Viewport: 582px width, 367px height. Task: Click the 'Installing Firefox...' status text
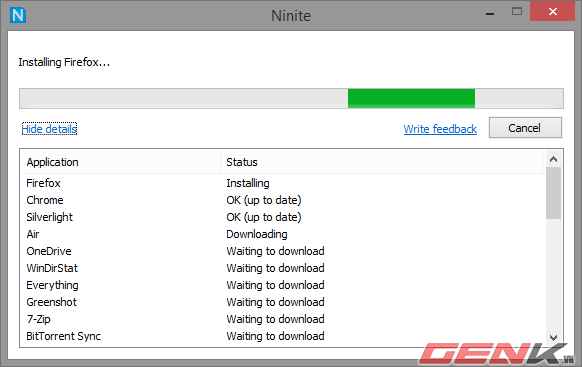64,62
